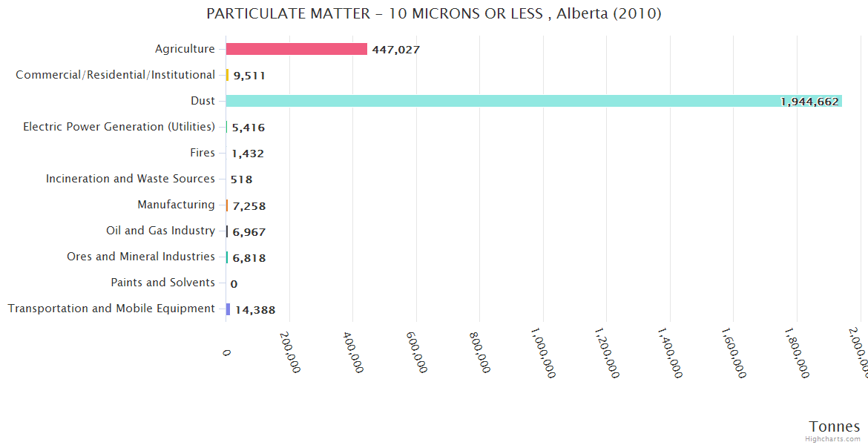Click the Tonnes axis title
The width and height of the screenshot is (868, 445).
point(834,426)
